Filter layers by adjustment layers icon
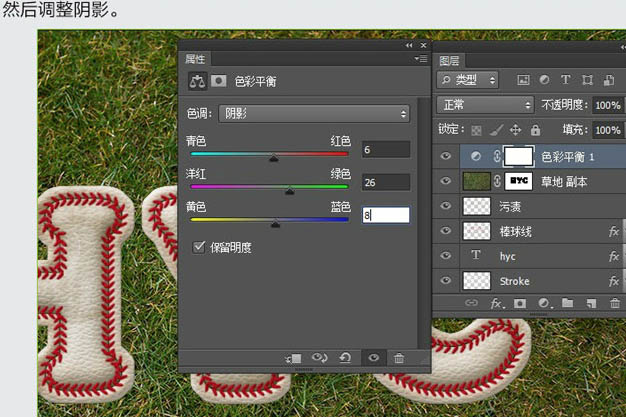626x417 pixels. pyautogui.click(x=544, y=80)
